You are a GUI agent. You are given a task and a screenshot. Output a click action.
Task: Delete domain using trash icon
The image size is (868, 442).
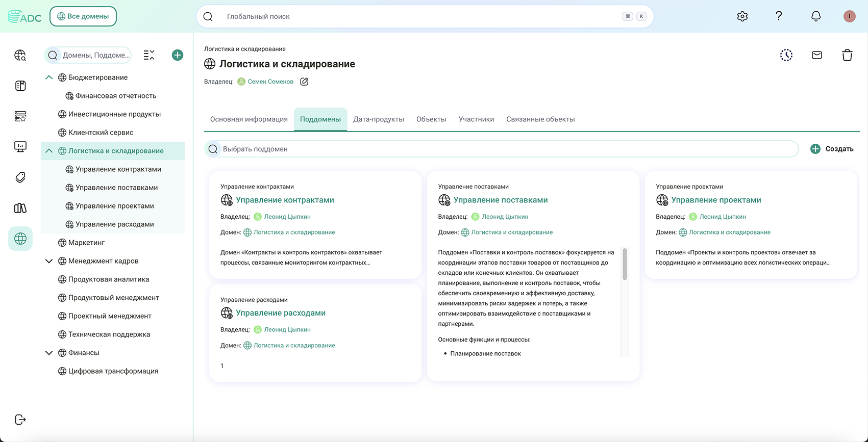(847, 55)
